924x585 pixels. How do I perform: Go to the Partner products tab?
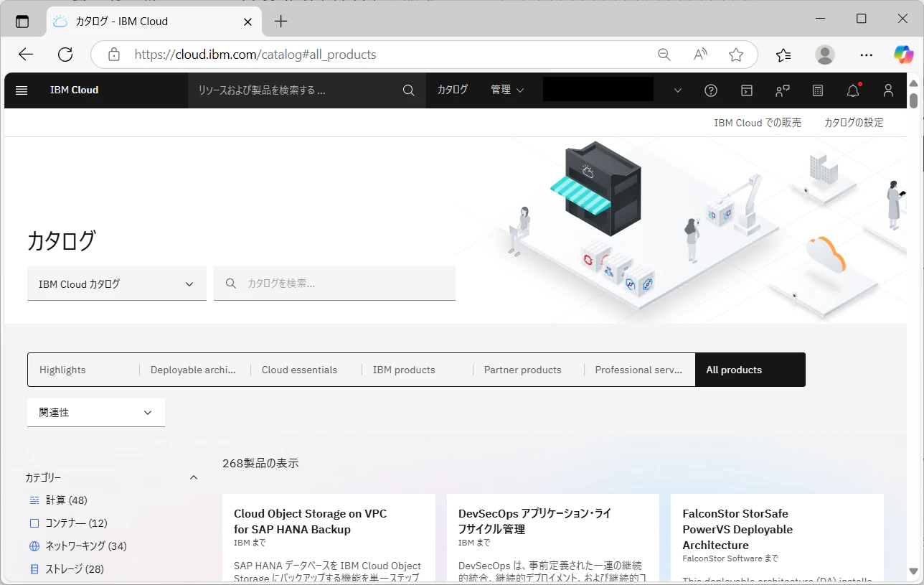tap(529, 370)
